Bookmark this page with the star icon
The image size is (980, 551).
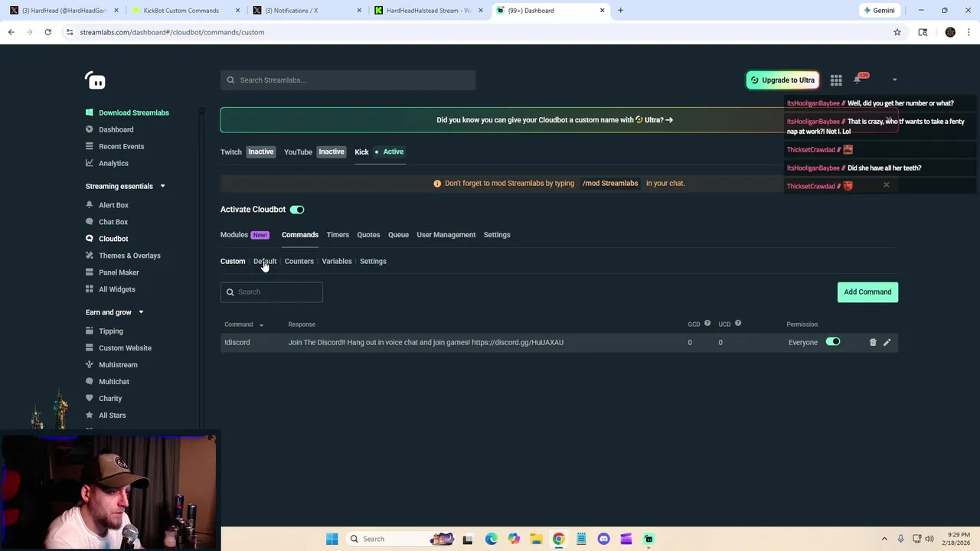click(x=897, y=32)
